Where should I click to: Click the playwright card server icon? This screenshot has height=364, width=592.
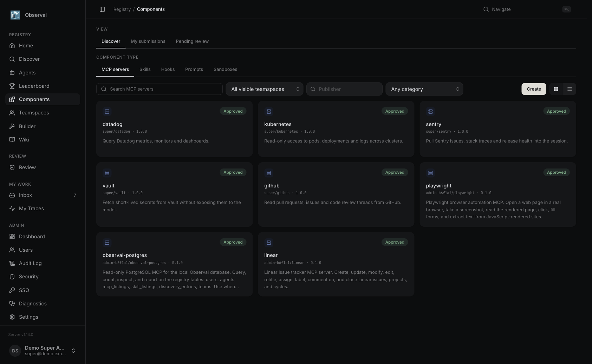tap(430, 173)
